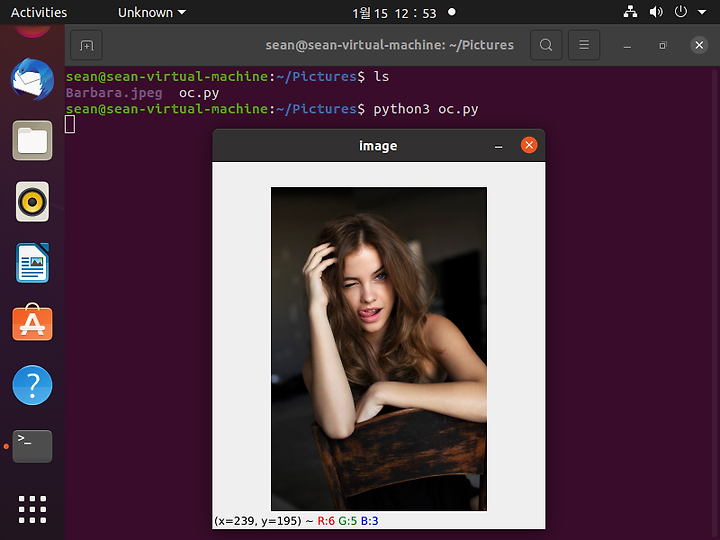The height and width of the screenshot is (540, 720).
Task: Open the Help icon in the dock
Action: pos(32,385)
